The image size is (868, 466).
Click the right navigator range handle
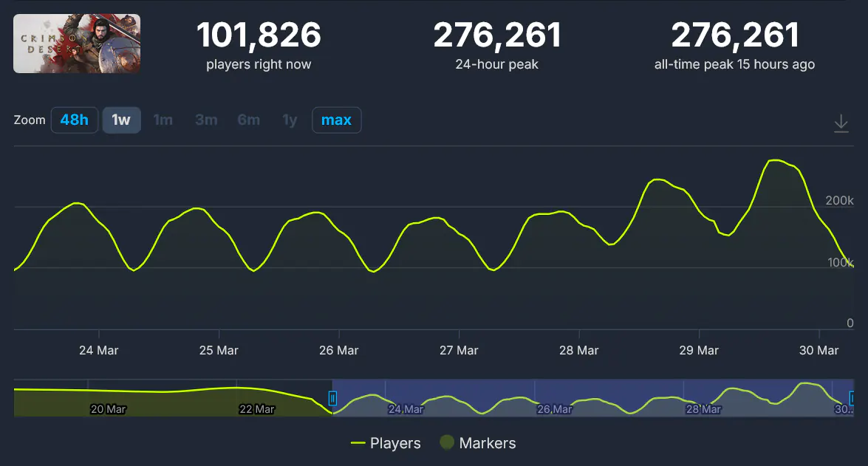[852, 399]
